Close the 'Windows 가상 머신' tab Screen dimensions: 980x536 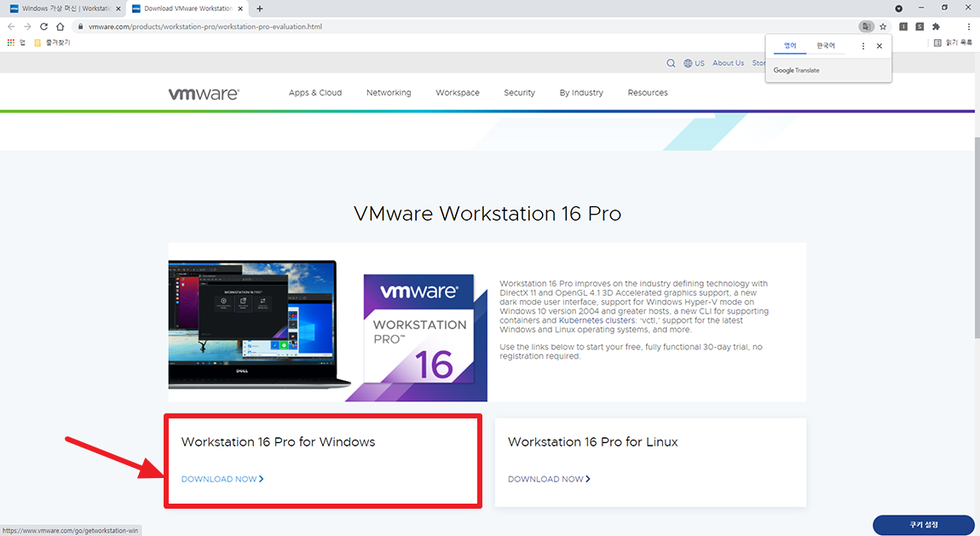(x=118, y=9)
